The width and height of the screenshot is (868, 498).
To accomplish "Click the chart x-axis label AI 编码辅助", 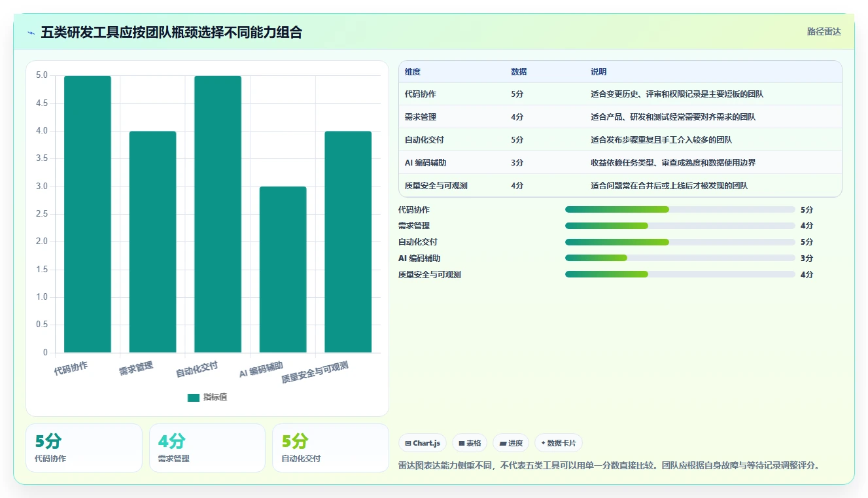I will click(x=261, y=370).
